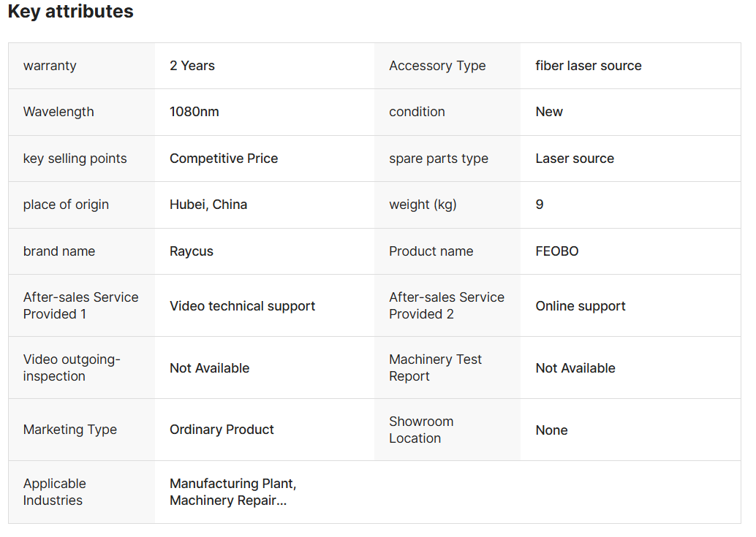Screen dimensions: 756x537
Task: Select the Machinery Test Report label
Action: pyautogui.click(x=435, y=367)
